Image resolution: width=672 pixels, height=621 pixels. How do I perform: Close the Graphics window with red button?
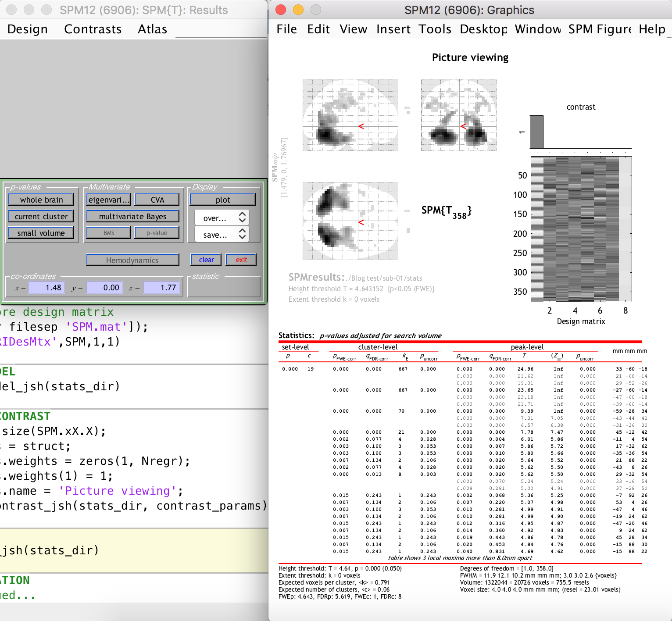[x=281, y=10]
